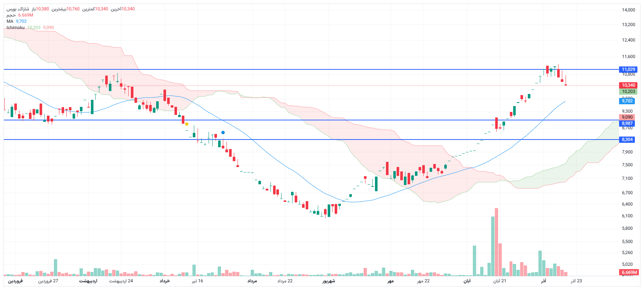This screenshot has height=290, width=644.
Task: Select the MA indicator legend label
Action: (x=10, y=21)
